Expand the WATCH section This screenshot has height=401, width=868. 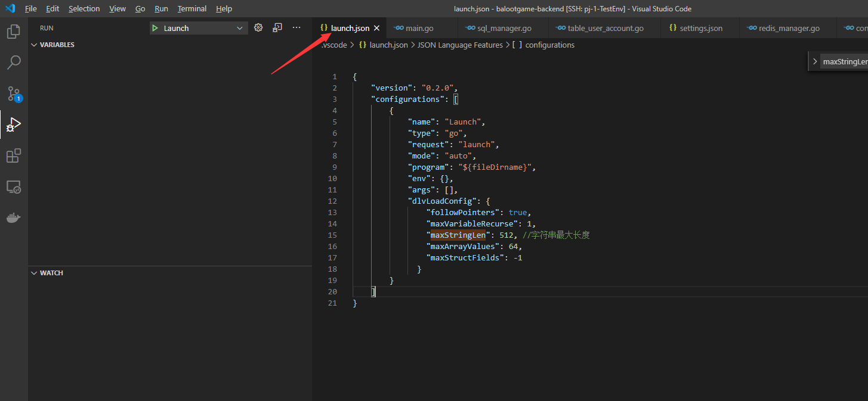(34, 272)
